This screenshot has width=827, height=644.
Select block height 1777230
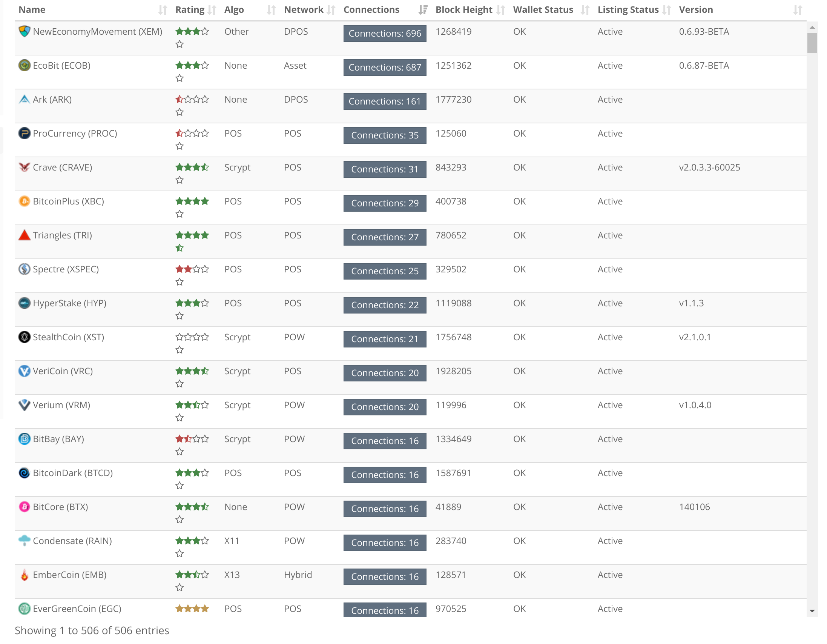point(454,100)
